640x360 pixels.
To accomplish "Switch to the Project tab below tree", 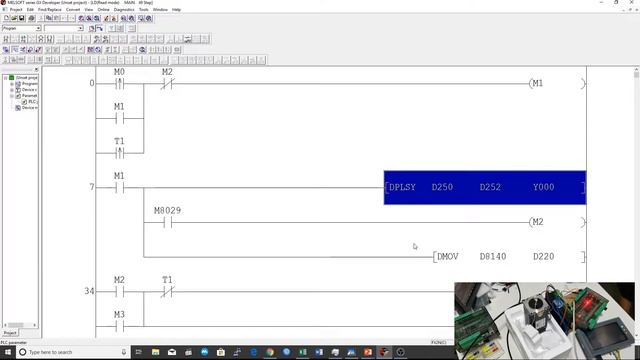I will click(10, 333).
